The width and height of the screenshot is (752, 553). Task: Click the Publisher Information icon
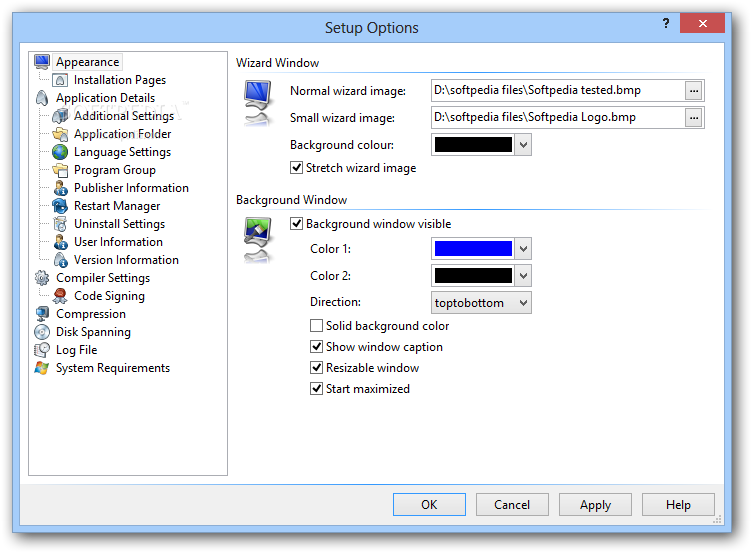60,188
